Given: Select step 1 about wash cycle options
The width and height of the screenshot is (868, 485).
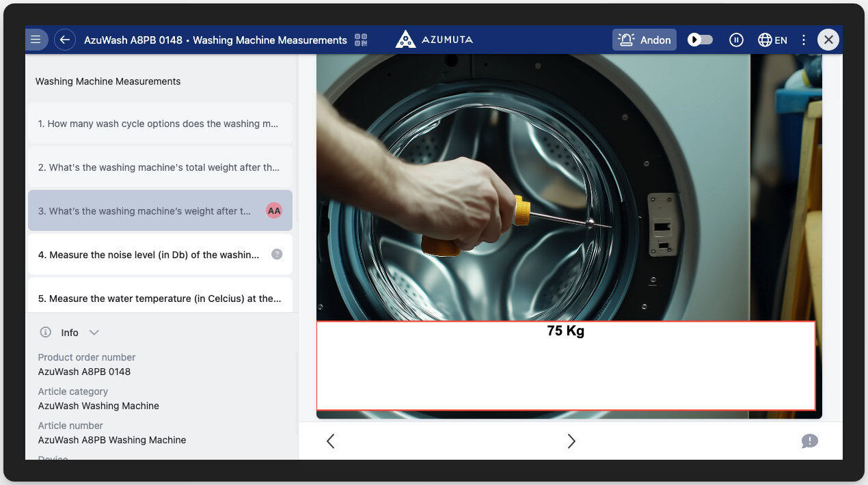Looking at the screenshot, I should 160,124.
